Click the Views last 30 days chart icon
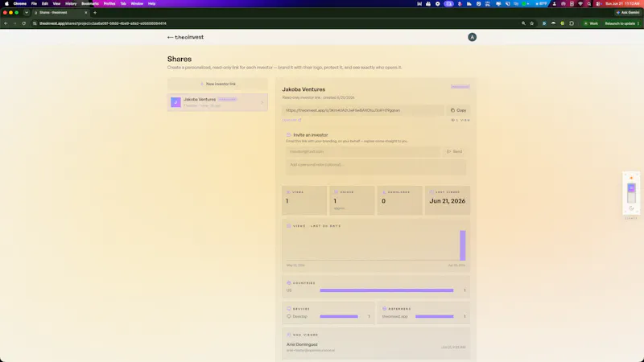This screenshot has height=362, width=644. coord(289,226)
